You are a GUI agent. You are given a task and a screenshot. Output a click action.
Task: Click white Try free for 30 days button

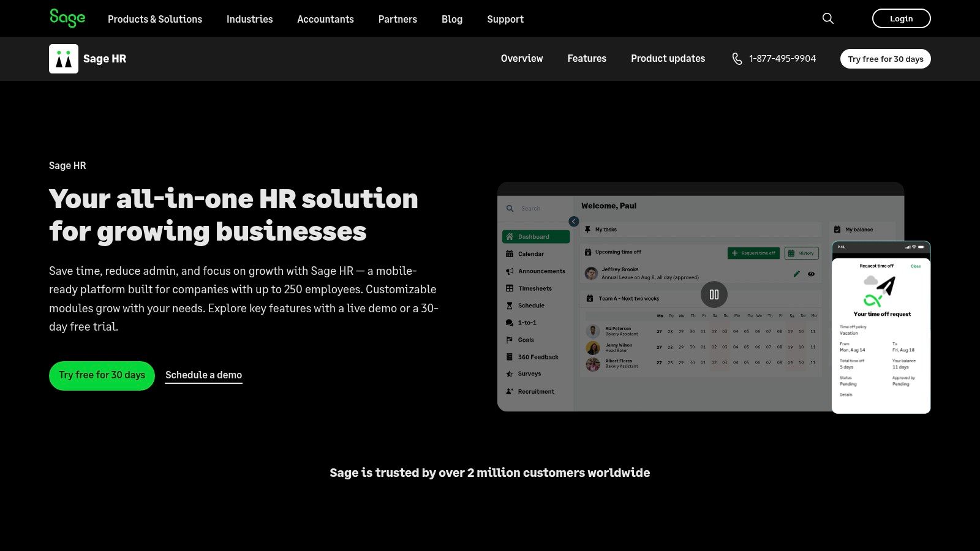coord(886,59)
